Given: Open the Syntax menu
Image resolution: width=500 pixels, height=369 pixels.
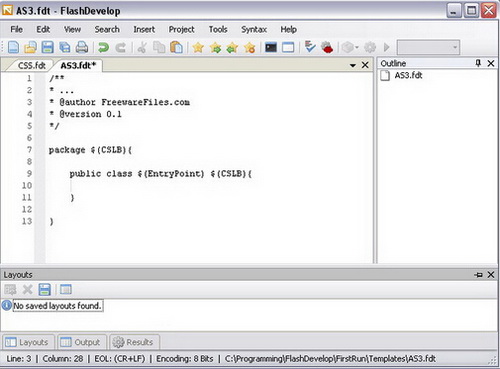Looking at the screenshot, I should [254, 29].
